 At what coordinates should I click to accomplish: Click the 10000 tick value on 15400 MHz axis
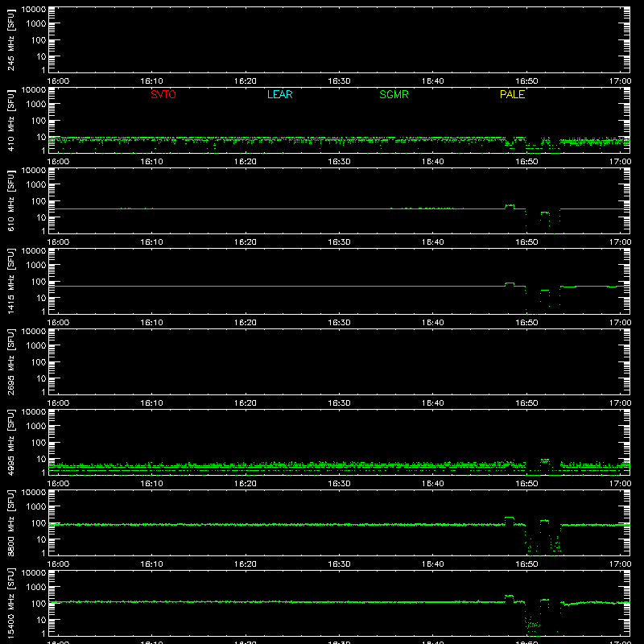tap(34, 573)
